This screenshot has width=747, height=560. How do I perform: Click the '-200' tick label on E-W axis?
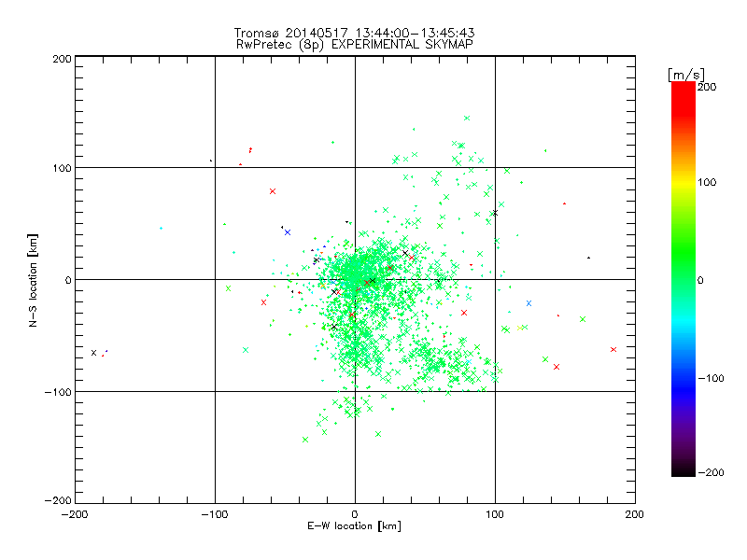click(75, 514)
